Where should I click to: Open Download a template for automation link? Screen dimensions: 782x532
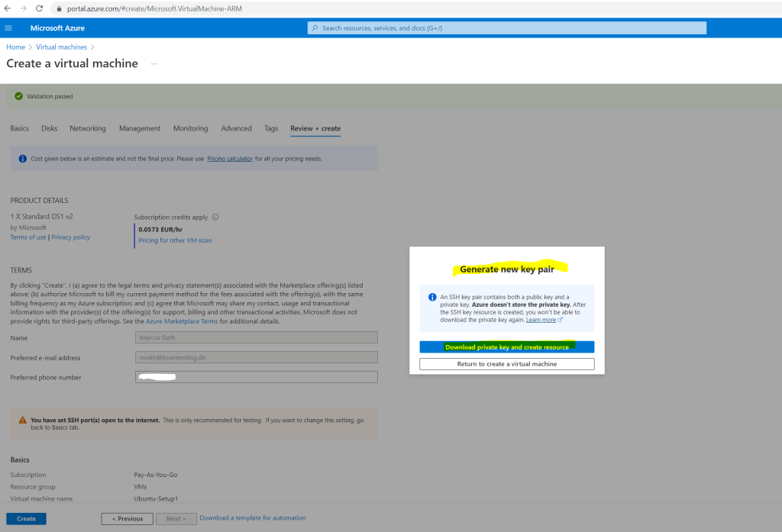point(253,518)
